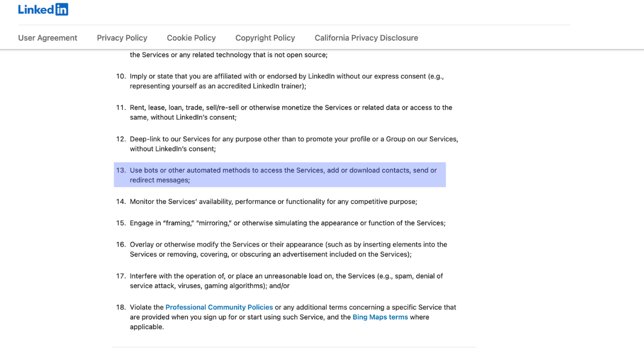Select the Copyright Policy tab

click(265, 38)
